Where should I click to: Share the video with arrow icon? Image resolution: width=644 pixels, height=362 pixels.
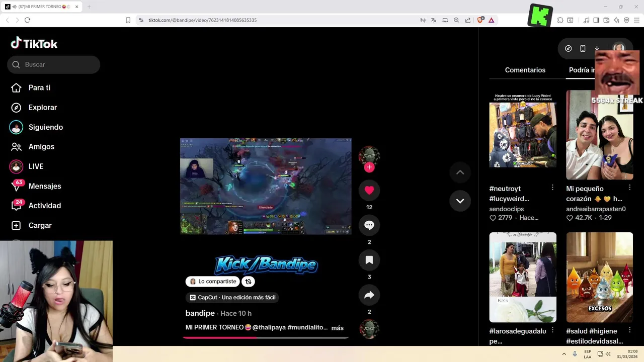coord(369,295)
